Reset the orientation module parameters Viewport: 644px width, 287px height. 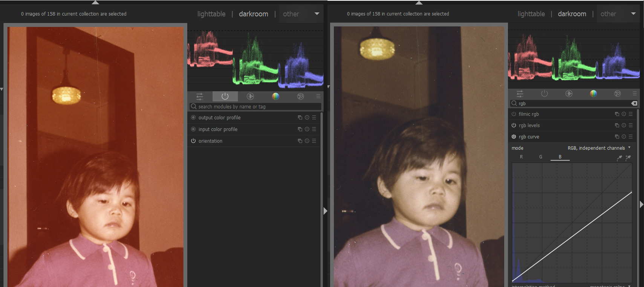[307, 141]
